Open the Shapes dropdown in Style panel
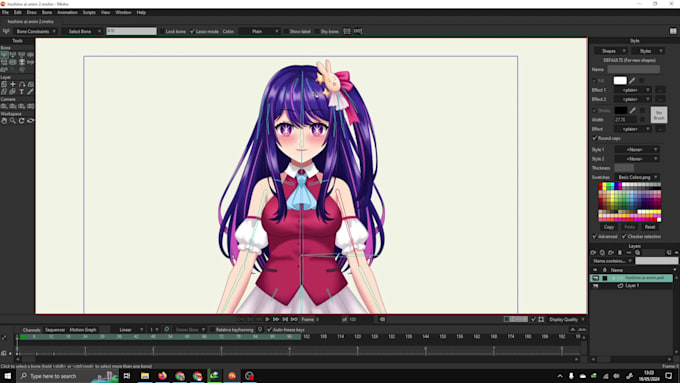The width and height of the screenshot is (680, 383). pyautogui.click(x=611, y=51)
